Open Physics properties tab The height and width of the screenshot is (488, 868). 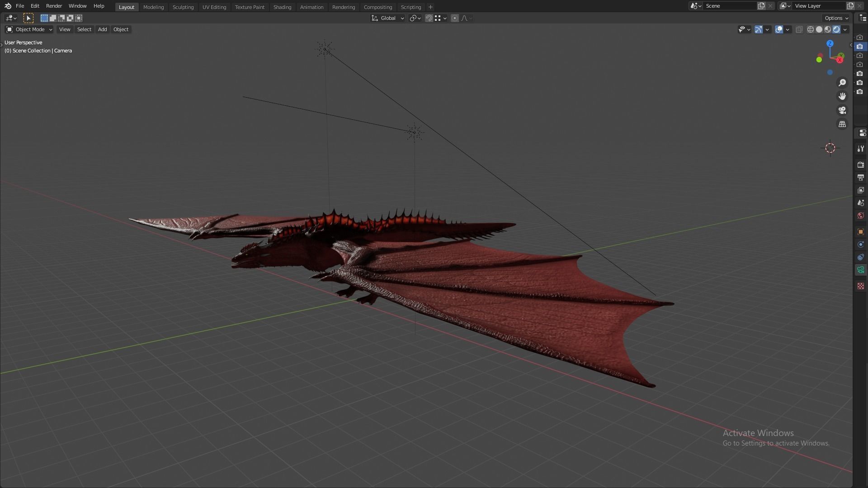[x=861, y=244]
